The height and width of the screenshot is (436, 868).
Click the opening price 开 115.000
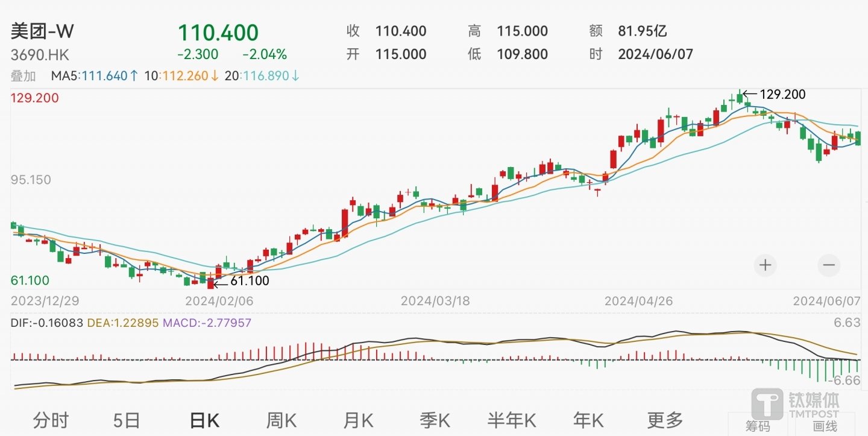tap(386, 54)
